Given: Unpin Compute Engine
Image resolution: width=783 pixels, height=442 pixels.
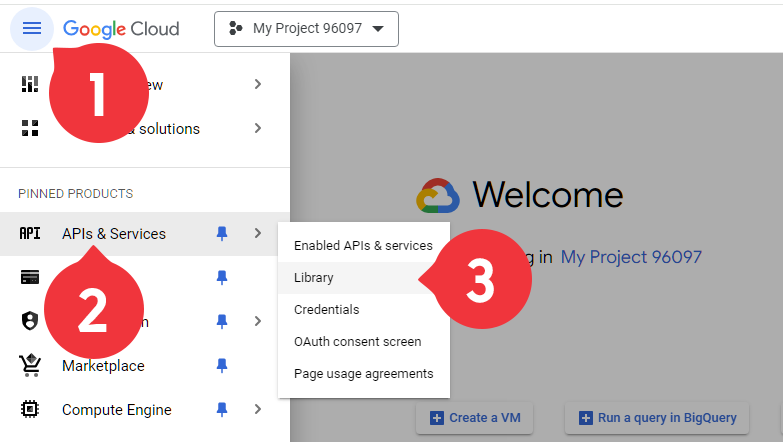Looking at the screenshot, I should click(222, 410).
